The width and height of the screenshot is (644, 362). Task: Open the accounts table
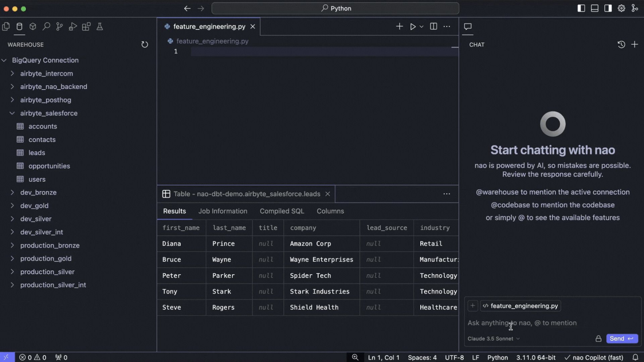(43, 126)
